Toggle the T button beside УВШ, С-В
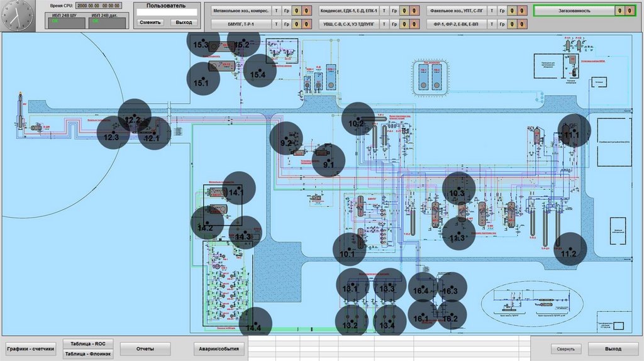This screenshot has height=361, width=644. [x=385, y=23]
